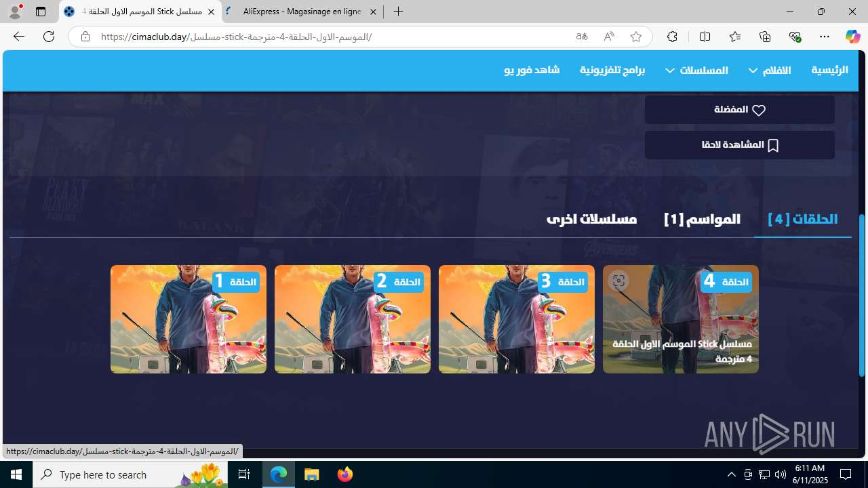The height and width of the screenshot is (488, 868).
Task: Open File Explorer from taskbar
Action: pos(312,474)
